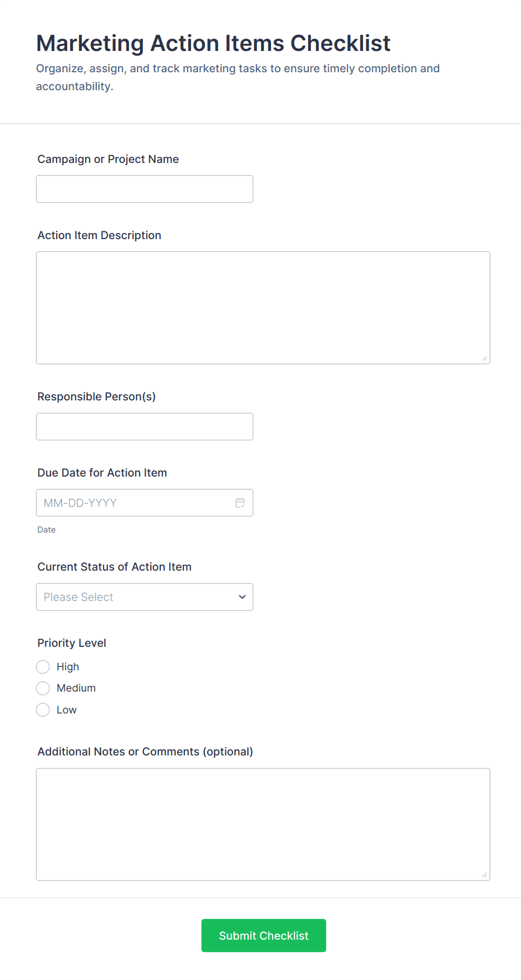Viewport: 521px width, 980px height.
Task: Click the Current Status of Action Item label
Action: (x=114, y=567)
